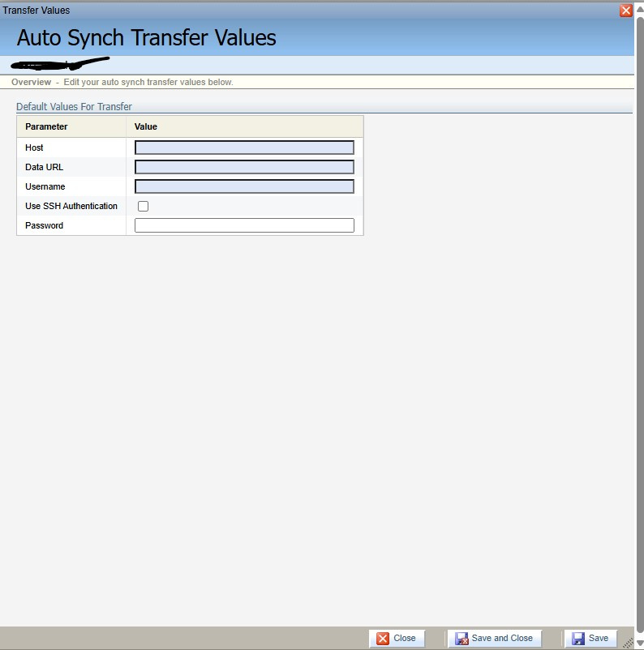Image resolution: width=644 pixels, height=650 pixels.
Task: Click scrollbar up arrow
Action: (x=640, y=10)
